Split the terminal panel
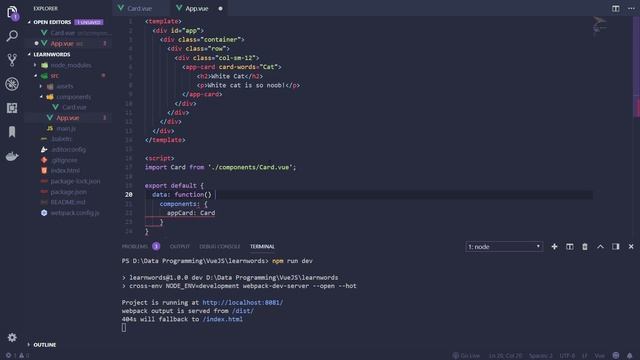Screen dimensions: 640x360 [x=570, y=247]
